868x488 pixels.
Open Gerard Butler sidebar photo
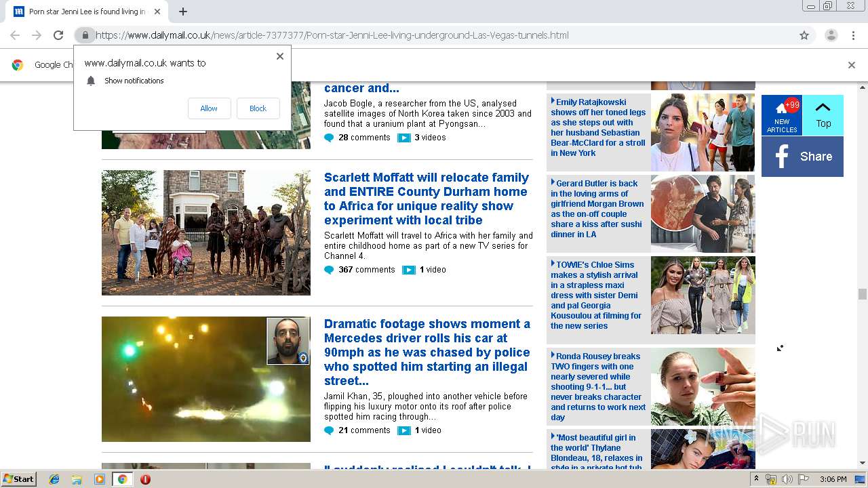coord(703,213)
